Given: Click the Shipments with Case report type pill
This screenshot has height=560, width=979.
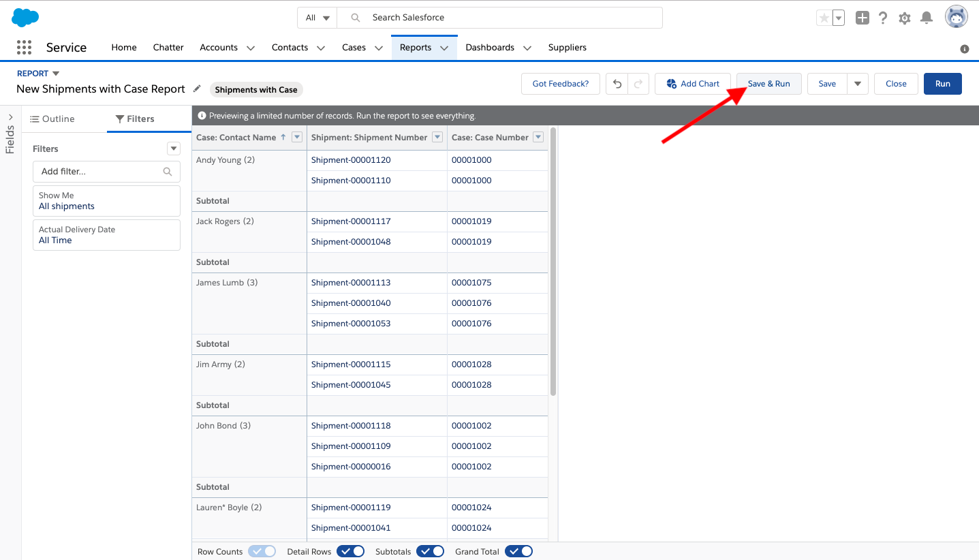Looking at the screenshot, I should (x=255, y=89).
